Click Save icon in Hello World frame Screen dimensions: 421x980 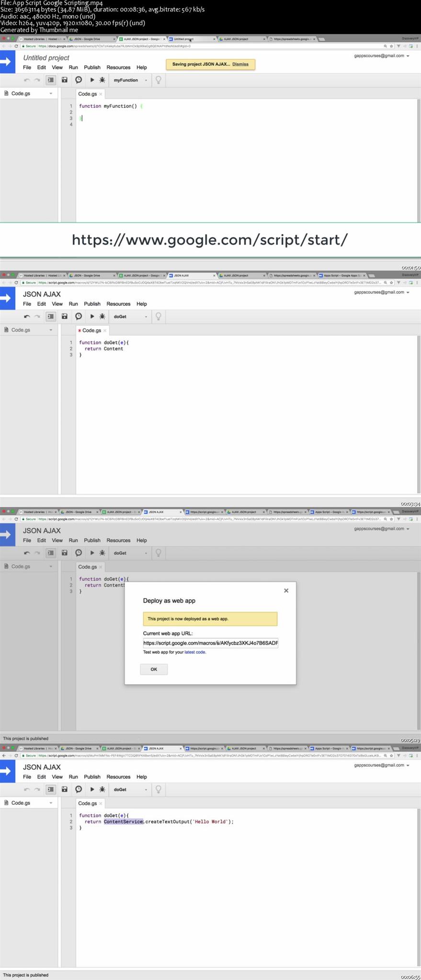point(65,789)
